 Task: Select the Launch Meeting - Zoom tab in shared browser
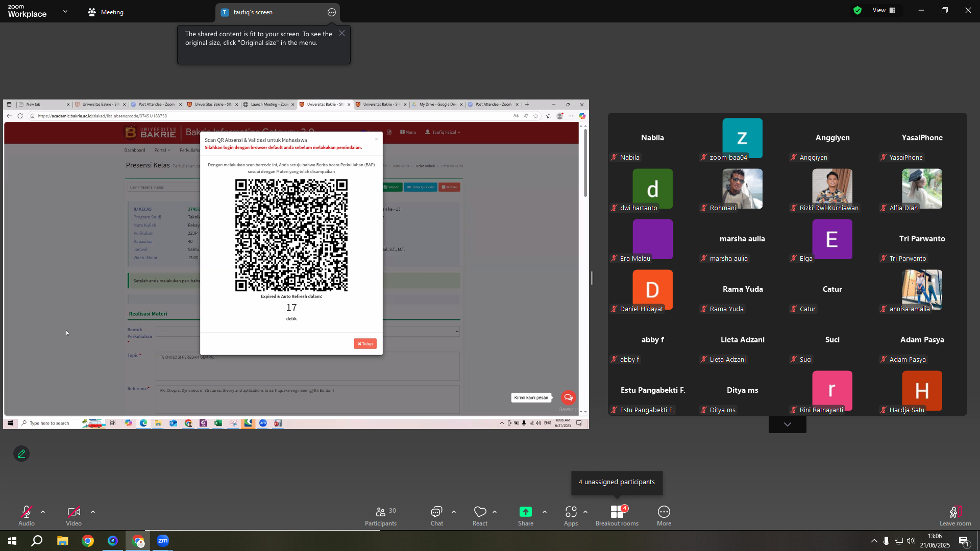[268, 104]
